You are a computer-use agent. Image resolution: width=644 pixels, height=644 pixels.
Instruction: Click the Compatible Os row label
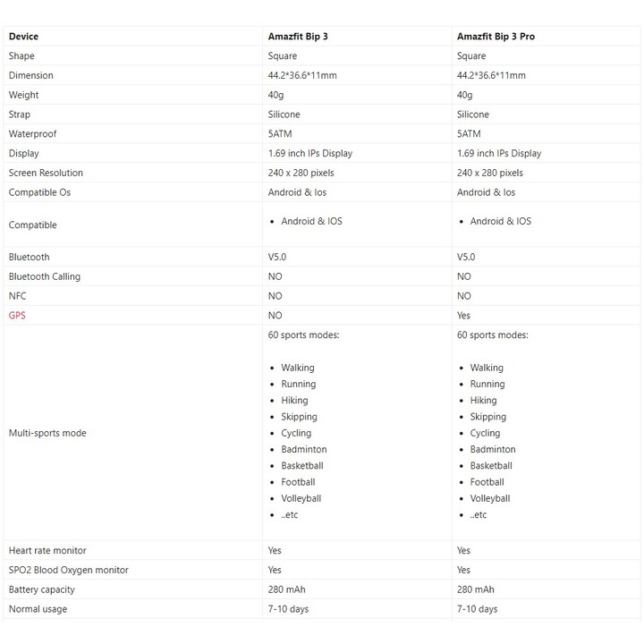pyautogui.click(x=39, y=192)
